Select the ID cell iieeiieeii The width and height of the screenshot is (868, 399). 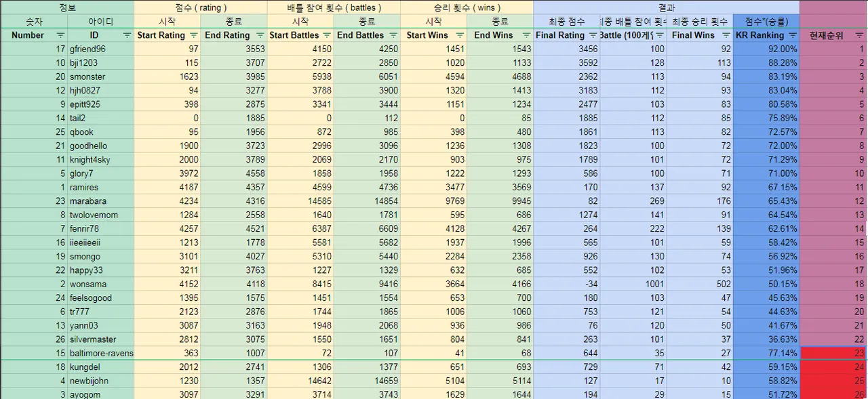[101, 243]
